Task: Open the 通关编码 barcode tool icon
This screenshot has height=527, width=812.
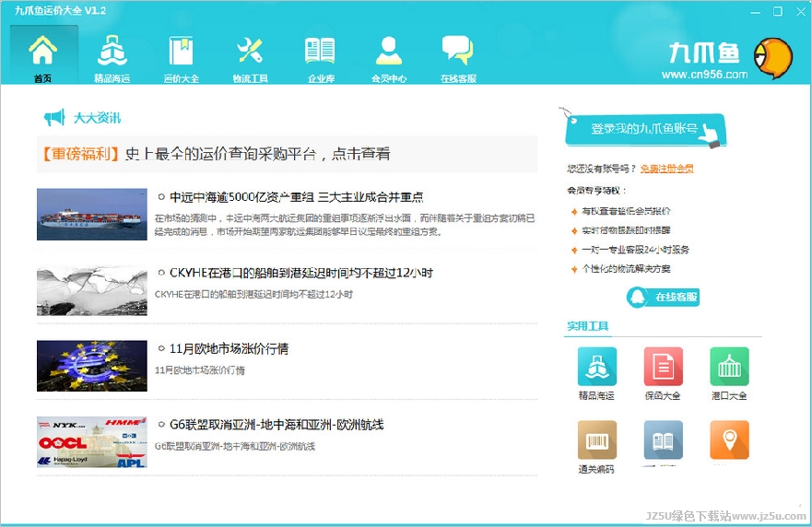Action: coord(596,440)
